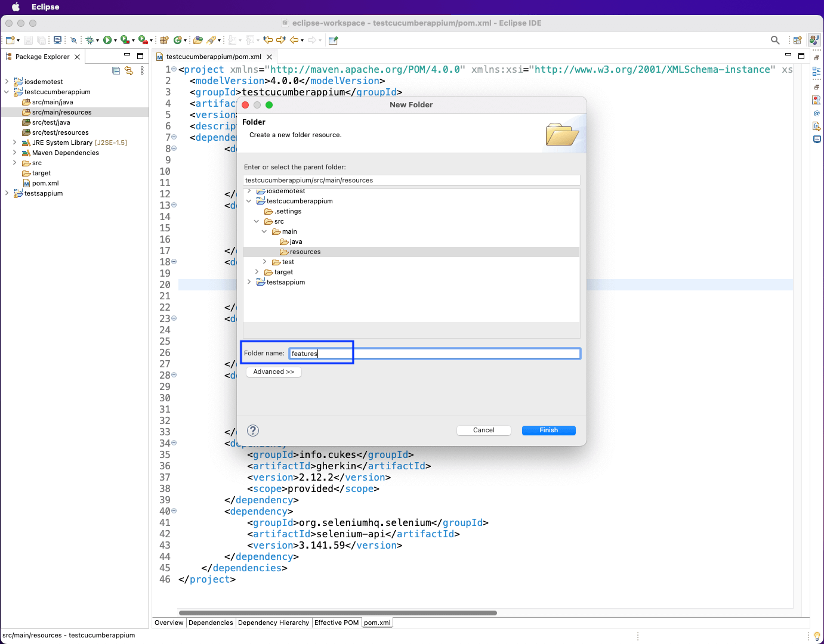Toggle the Java perspective button
Screen dimensions: 824x644
tap(814, 40)
